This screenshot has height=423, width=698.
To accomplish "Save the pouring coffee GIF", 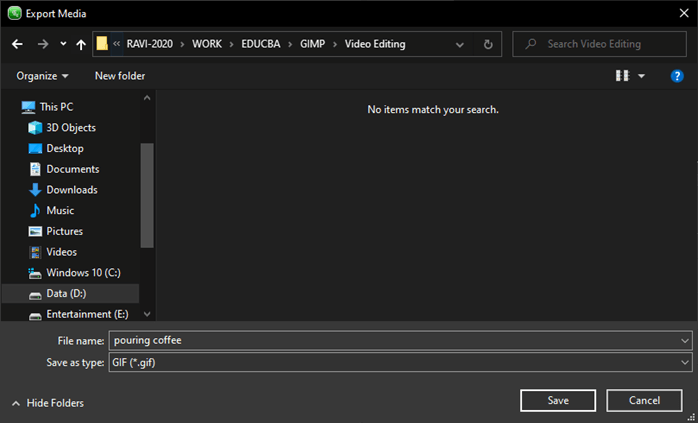I will tap(558, 400).
